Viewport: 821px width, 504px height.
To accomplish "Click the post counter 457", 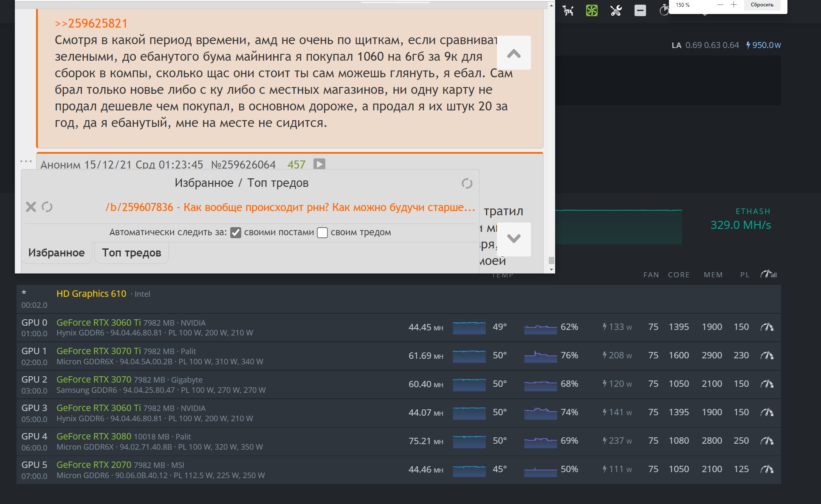I will pos(296,165).
